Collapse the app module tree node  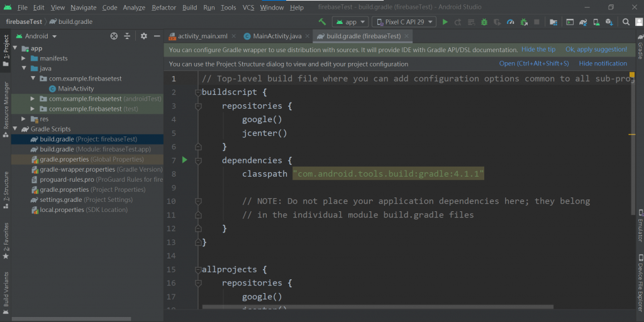tap(15, 48)
